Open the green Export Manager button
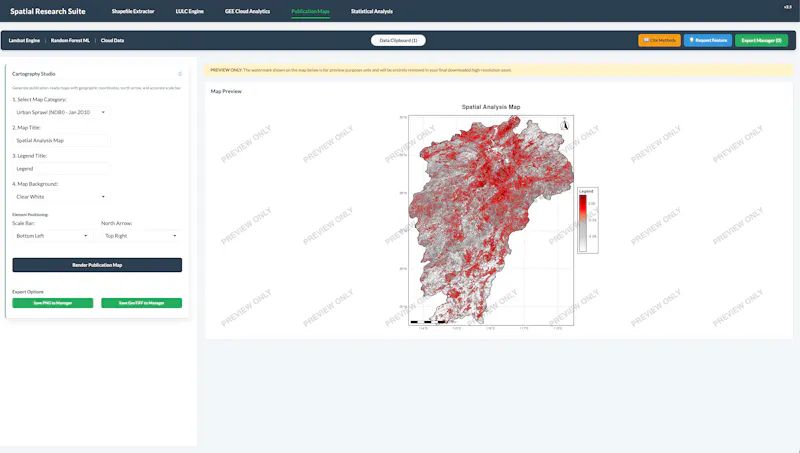This screenshot has height=453, width=800. point(761,40)
